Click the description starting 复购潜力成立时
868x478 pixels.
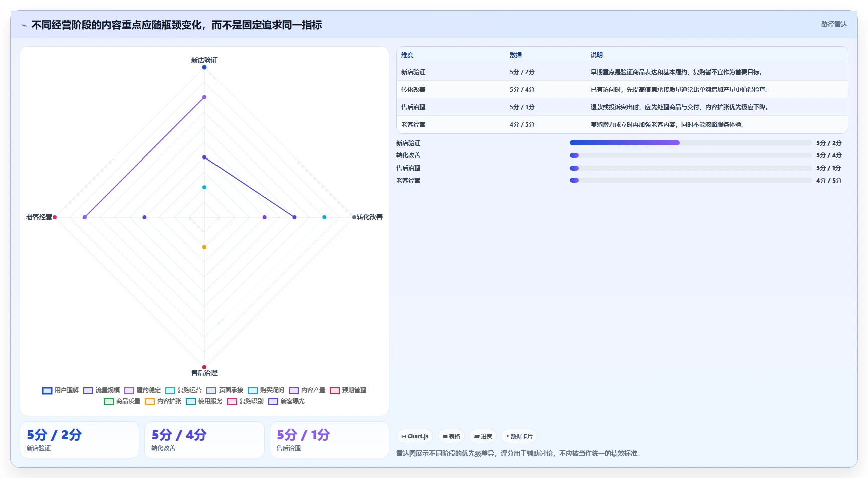[x=669, y=125]
